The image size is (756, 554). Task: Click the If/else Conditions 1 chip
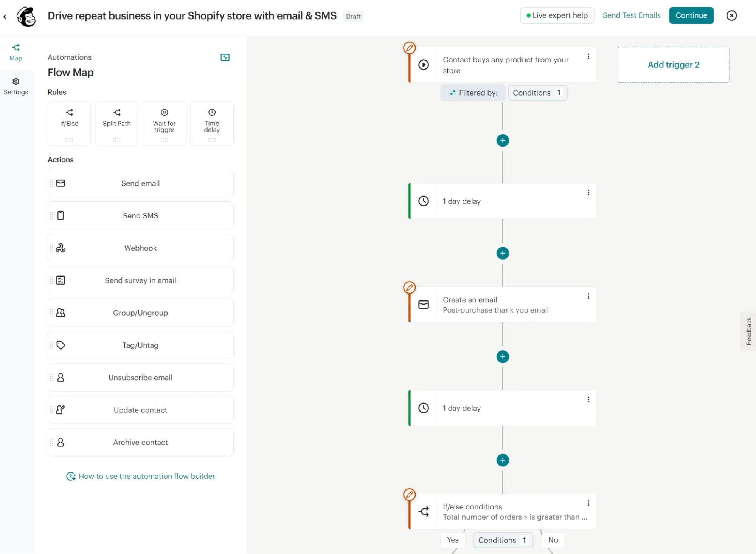coord(503,540)
